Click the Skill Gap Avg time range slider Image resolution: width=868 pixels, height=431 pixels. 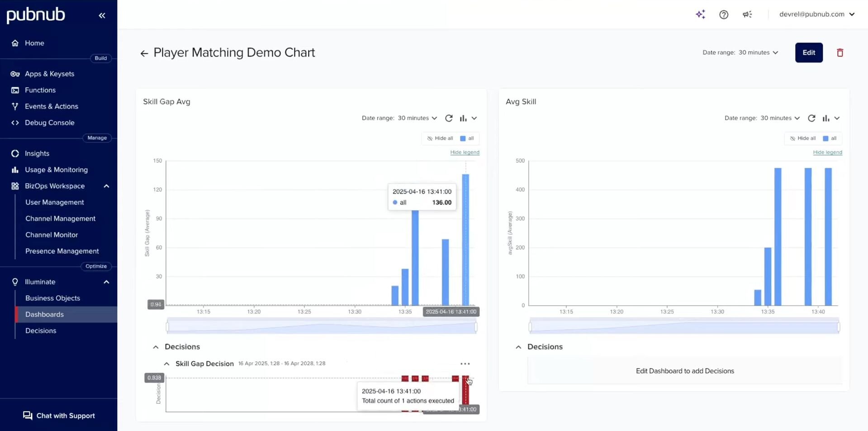(322, 327)
